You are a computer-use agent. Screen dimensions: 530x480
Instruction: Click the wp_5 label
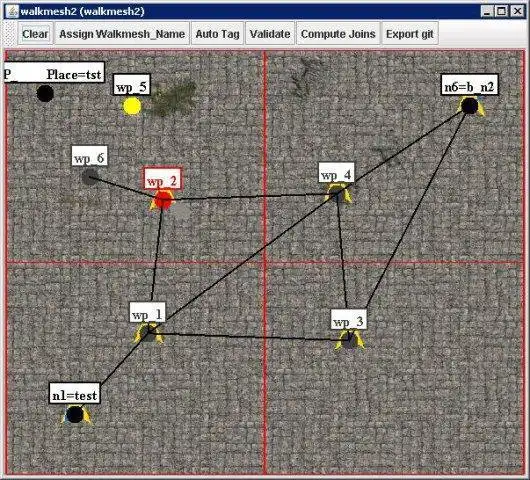pos(132,84)
